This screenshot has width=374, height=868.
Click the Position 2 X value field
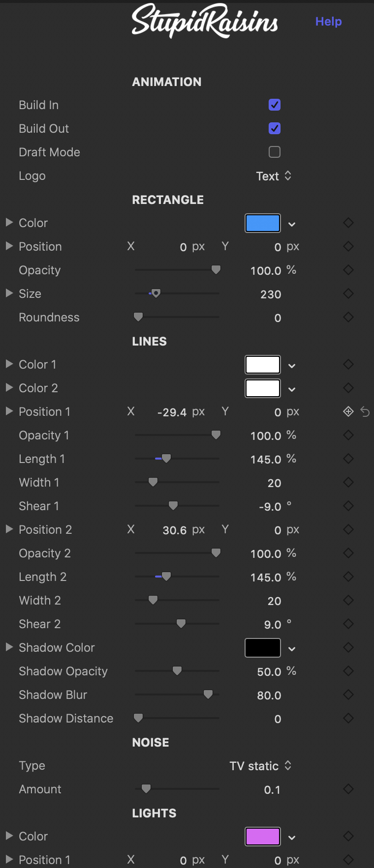[174, 530]
